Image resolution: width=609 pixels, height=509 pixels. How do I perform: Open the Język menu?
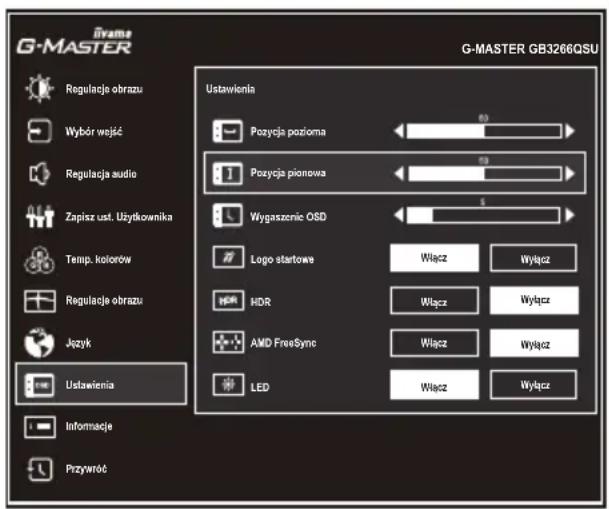point(78,343)
